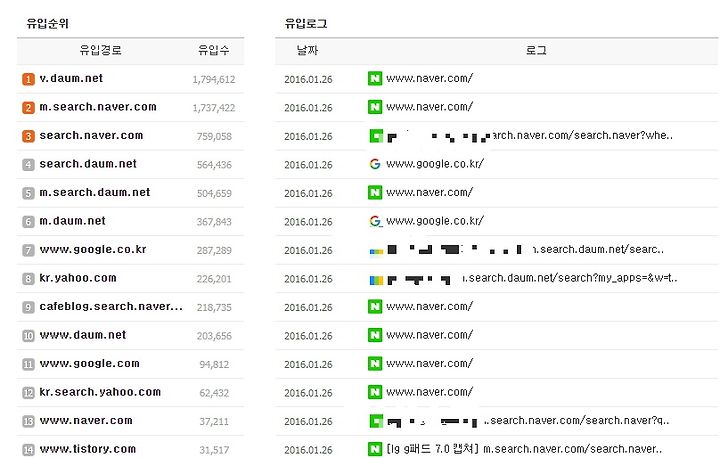Open the m.search.daum.net referrer link
Viewport: 720px width, 458px height.
95,192
